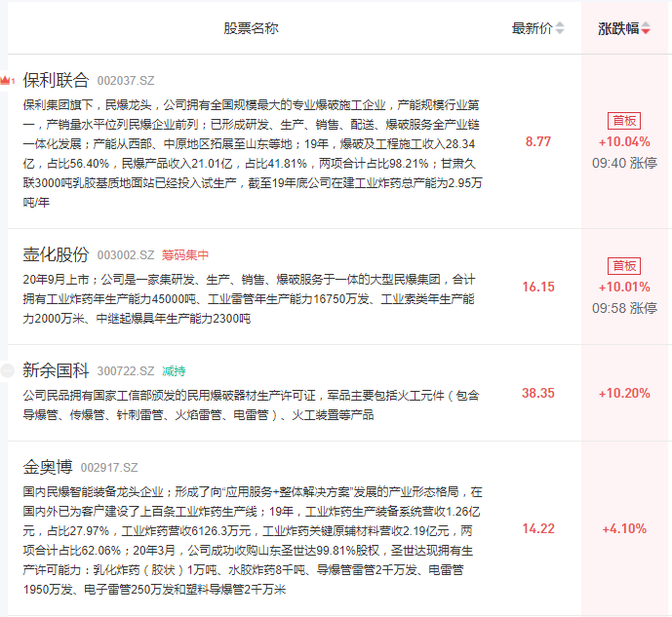
Task: Click stock code 003002.SZ
Action: [x=126, y=255]
